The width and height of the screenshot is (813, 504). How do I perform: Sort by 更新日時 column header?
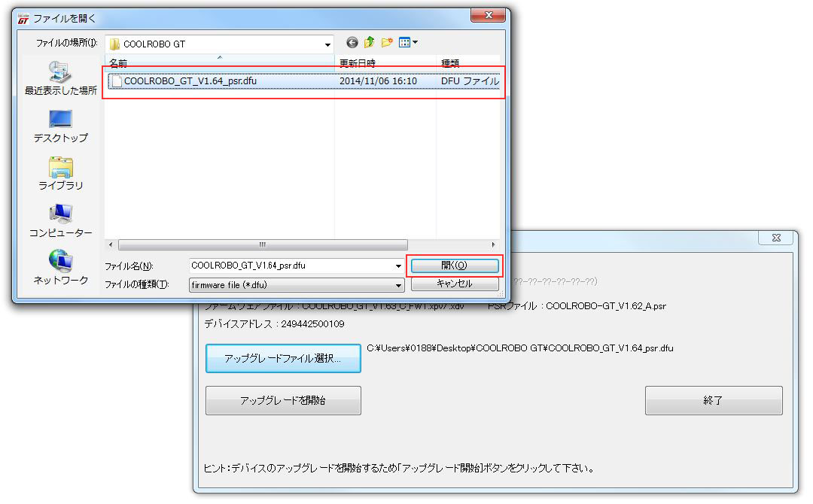tap(385, 62)
